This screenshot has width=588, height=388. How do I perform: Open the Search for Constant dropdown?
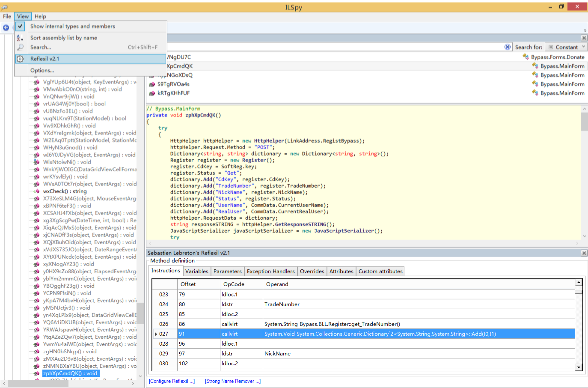pos(567,47)
